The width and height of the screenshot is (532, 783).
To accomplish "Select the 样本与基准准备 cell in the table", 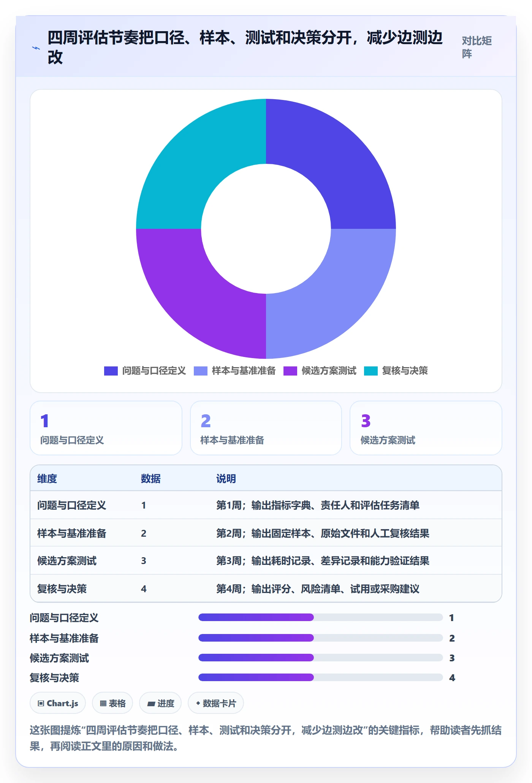I will (x=72, y=533).
